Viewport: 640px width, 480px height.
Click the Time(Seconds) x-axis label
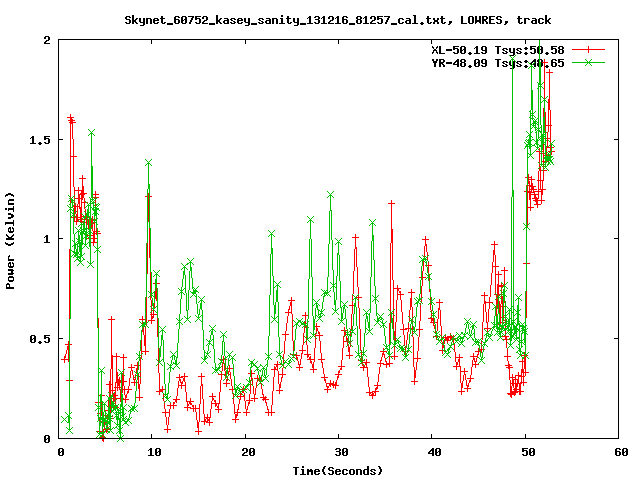pyautogui.click(x=338, y=471)
